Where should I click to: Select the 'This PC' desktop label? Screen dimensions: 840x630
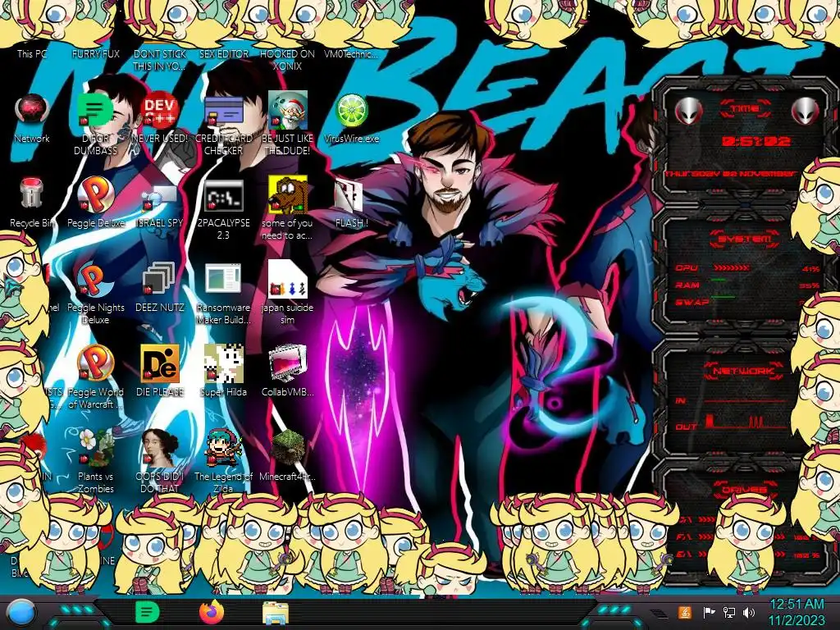coord(32,53)
